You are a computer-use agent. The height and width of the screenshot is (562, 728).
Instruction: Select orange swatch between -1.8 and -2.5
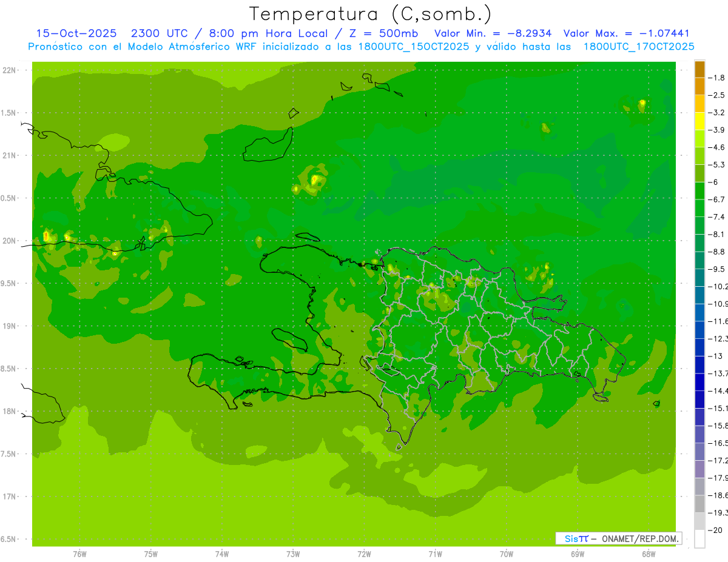point(699,86)
